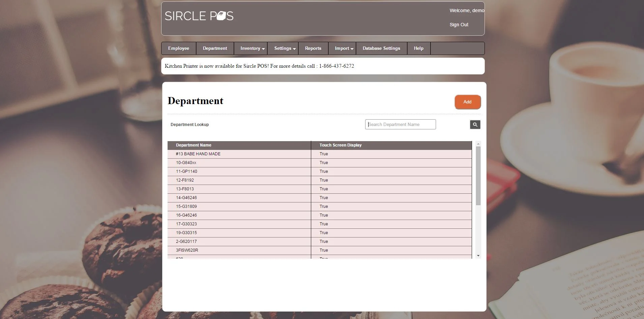This screenshot has width=644, height=319.
Task: Select the 2-G620117 department
Action: 186,242
